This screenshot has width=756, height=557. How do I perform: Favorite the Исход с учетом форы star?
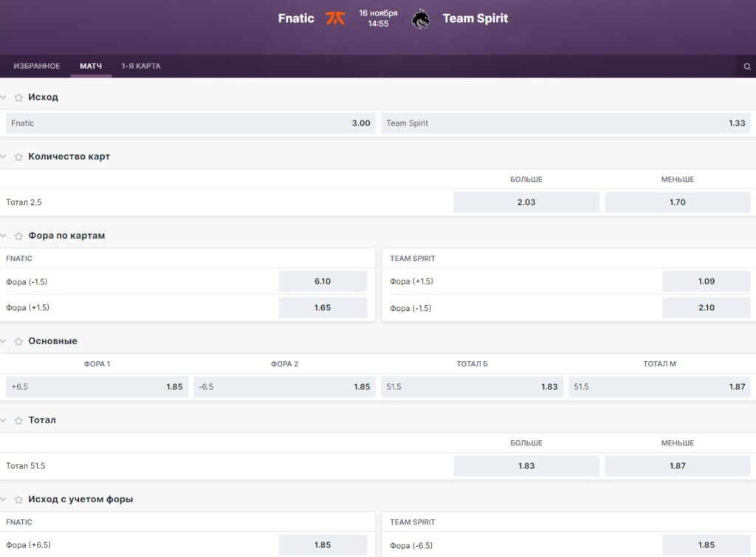[x=18, y=499]
